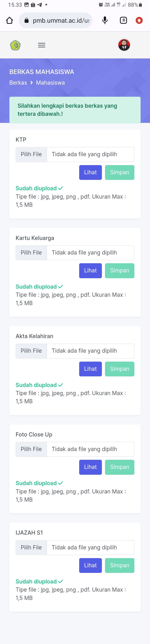150x644 pixels.
Task: Select a file for Foto Close Up
Action: [x=31, y=449]
